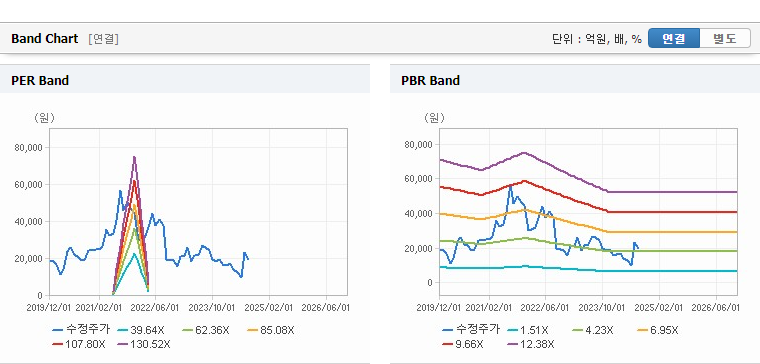Click 2023/10/01 on the PBR Band axis
This screenshot has width=760, height=364.
point(602,308)
